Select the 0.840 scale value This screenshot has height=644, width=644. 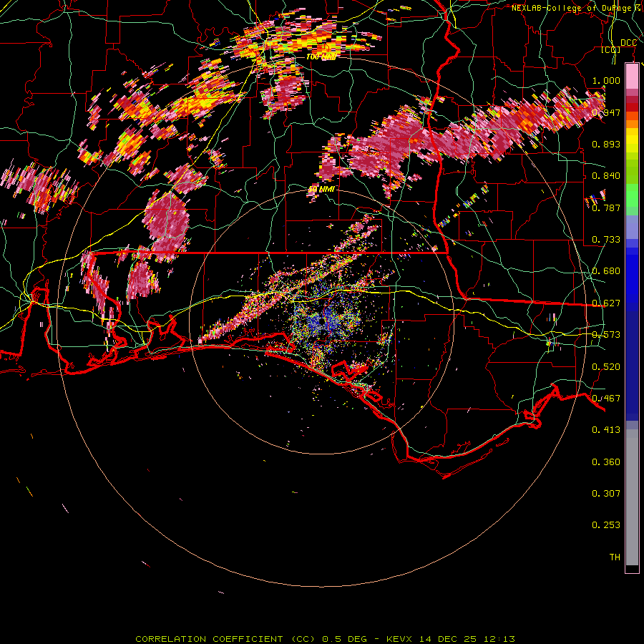click(x=606, y=176)
